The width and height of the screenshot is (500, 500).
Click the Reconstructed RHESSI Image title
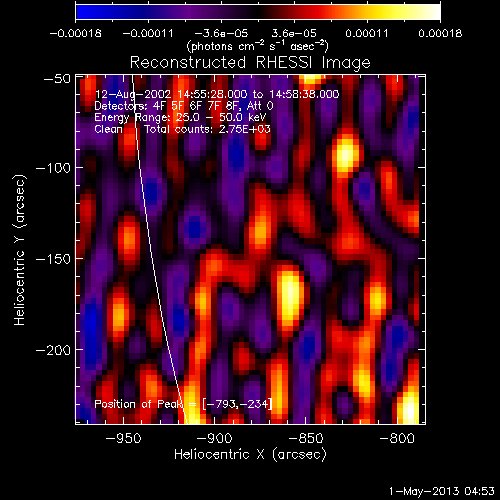[x=250, y=63]
